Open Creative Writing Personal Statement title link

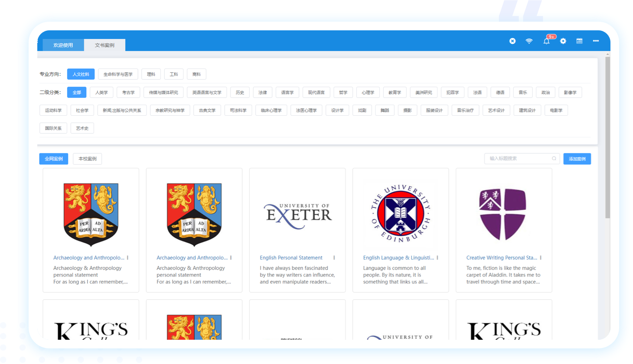pos(502,257)
